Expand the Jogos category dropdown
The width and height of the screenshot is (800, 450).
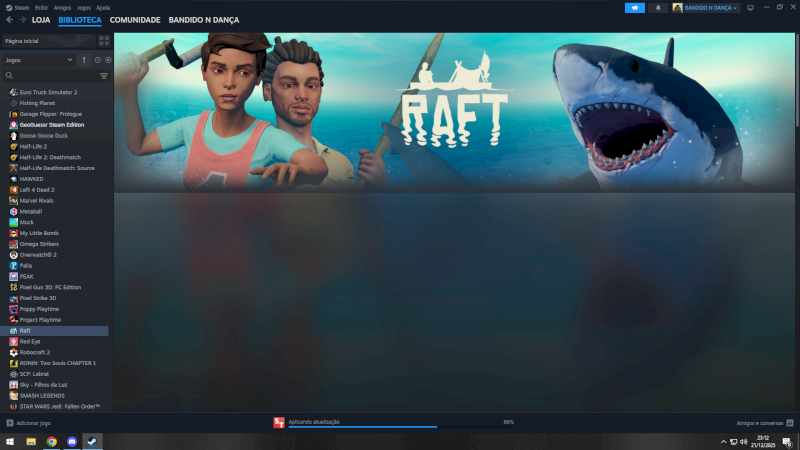[x=39, y=60]
